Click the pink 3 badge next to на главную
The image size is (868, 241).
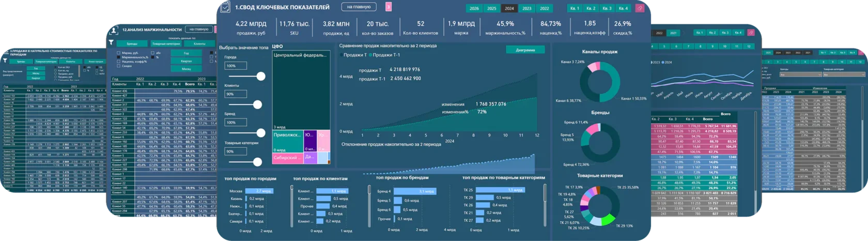[x=389, y=7]
